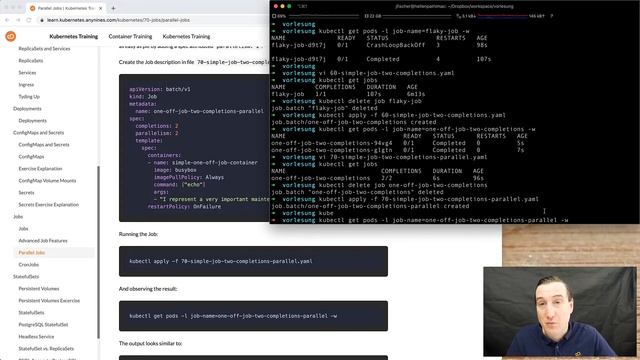Open indented StatefulSets sidebar sub-link
This screenshot has width=640, height=360.
coord(31,313)
